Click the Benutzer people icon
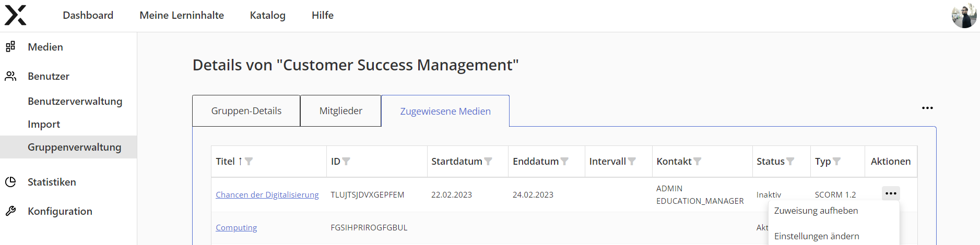This screenshot has width=980, height=245. point(10,76)
